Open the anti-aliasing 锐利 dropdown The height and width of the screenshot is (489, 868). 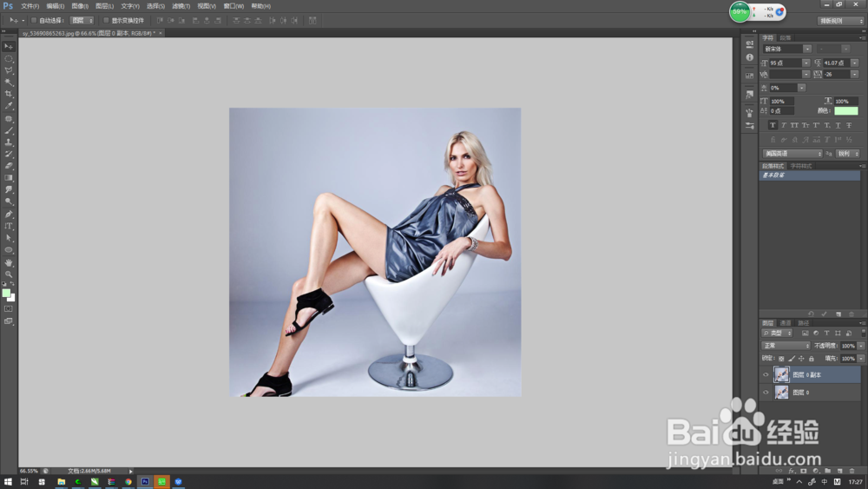click(x=847, y=154)
